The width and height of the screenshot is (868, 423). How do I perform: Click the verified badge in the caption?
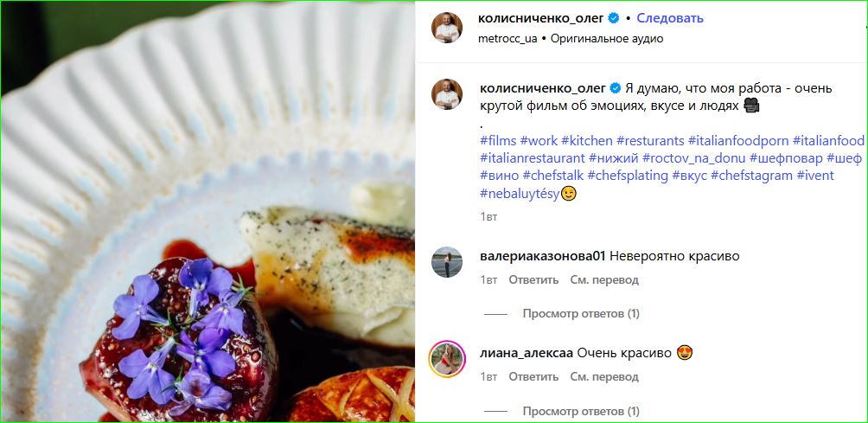615,88
